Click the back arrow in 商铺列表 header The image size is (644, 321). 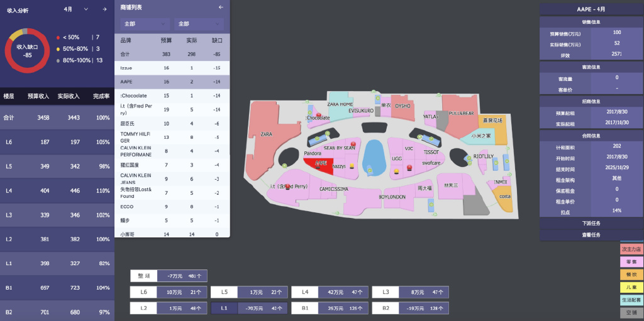pos(221,8)
